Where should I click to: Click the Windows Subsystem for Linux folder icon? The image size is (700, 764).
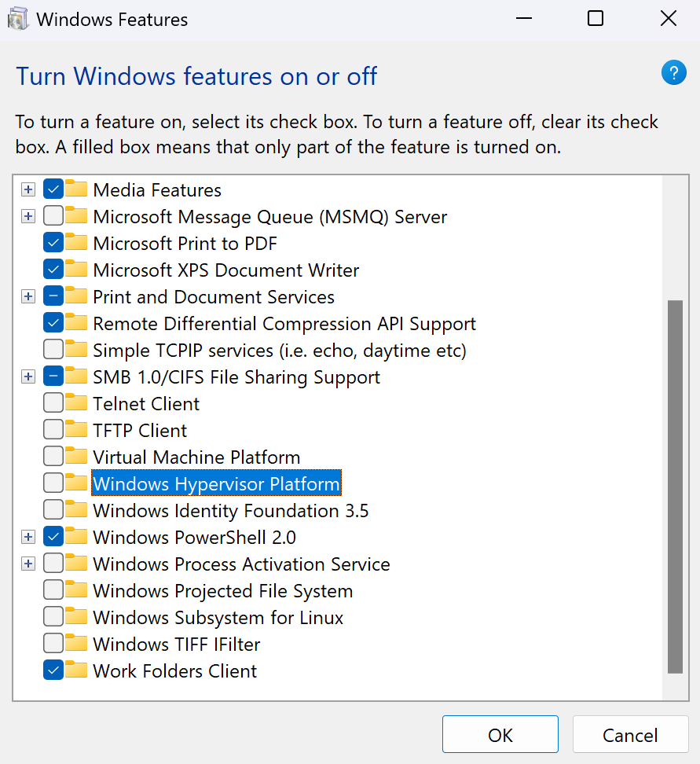[x=76, y=617]
